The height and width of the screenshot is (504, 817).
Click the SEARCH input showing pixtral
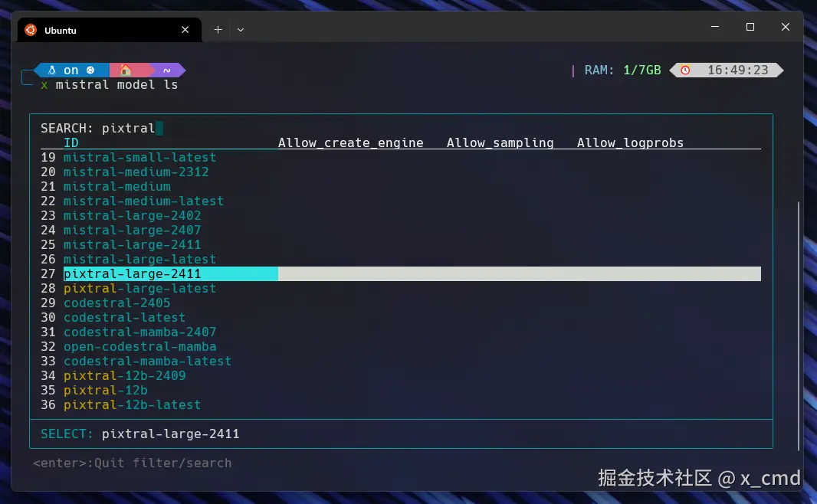pos(102,128)
